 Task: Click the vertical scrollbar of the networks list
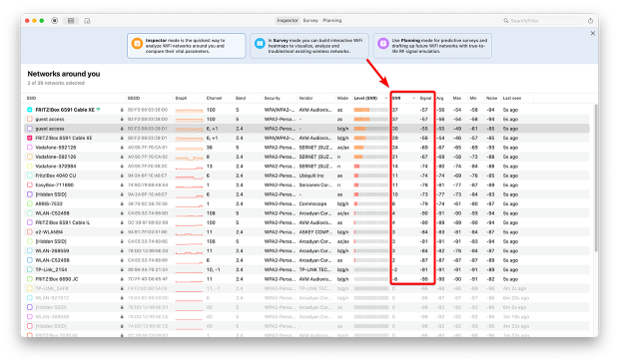click(595, 178)
